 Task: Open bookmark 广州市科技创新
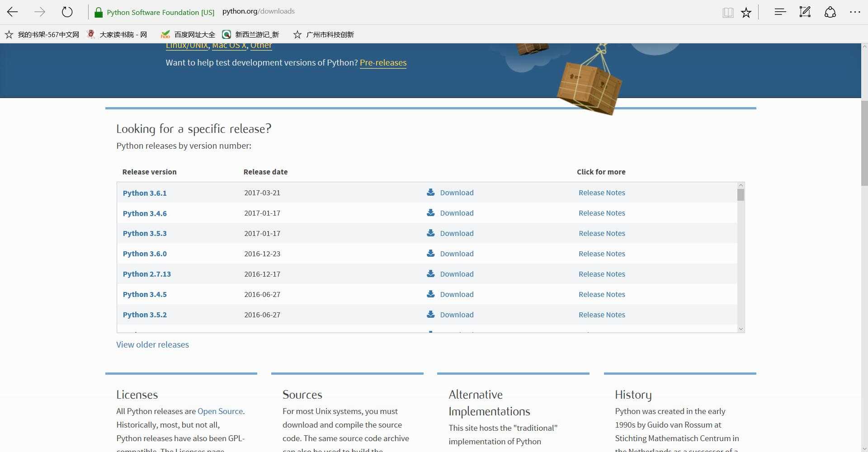pos(324,34)
